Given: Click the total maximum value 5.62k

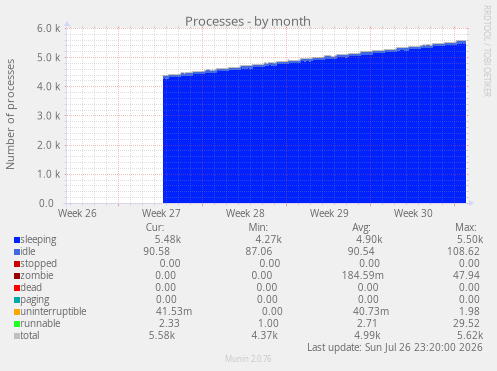Looking at the screenshot, I should (x=470, y=335).
